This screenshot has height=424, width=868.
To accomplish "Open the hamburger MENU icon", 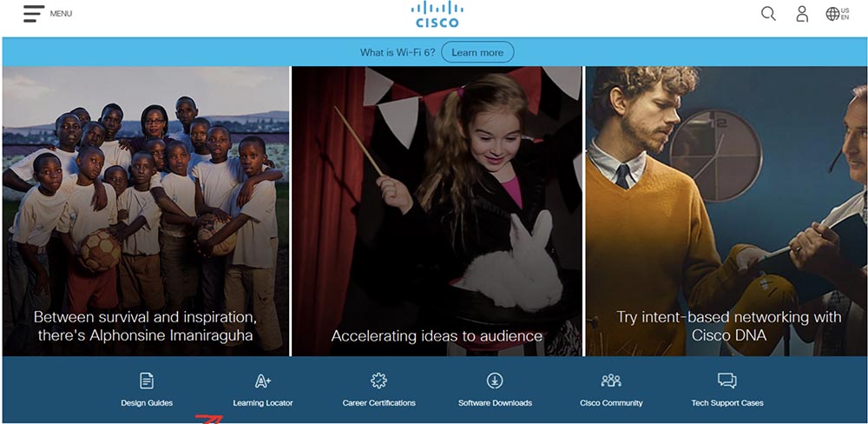I will pos(34,14).
